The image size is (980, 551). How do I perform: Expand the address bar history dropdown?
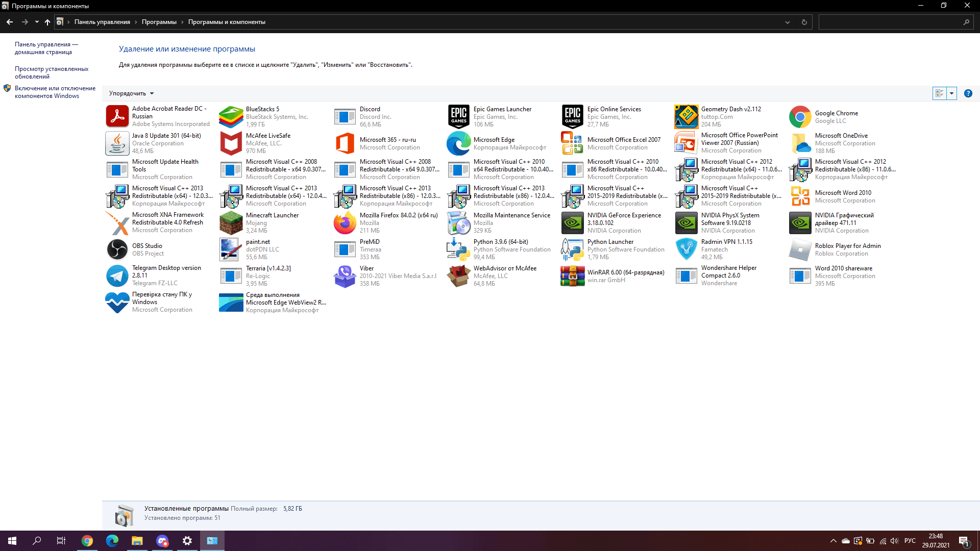pos(787,22)
